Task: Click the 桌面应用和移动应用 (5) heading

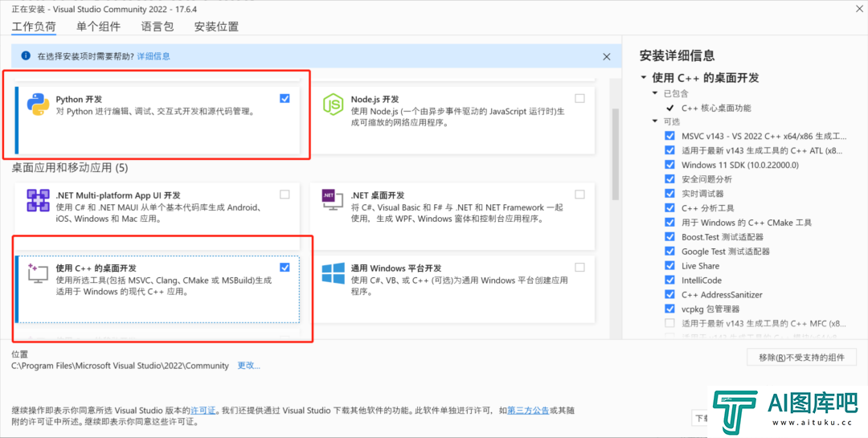Action: coord(70,167)
